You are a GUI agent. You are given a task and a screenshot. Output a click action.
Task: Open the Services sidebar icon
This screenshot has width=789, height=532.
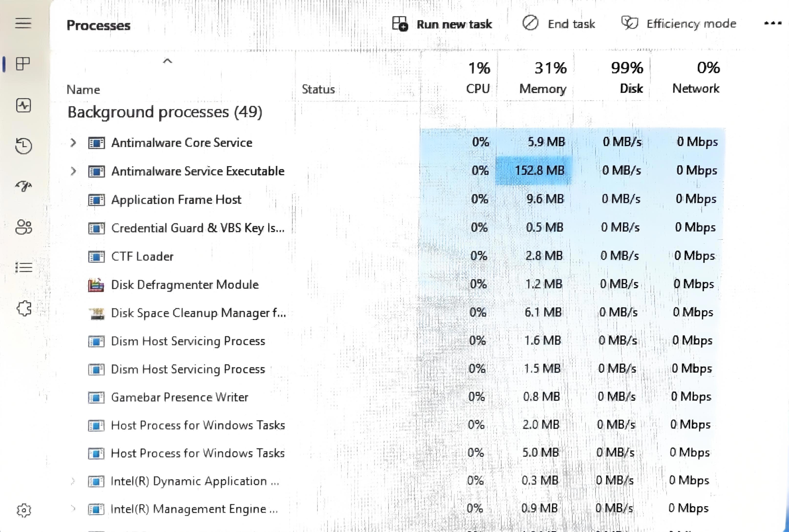(24, 308)
